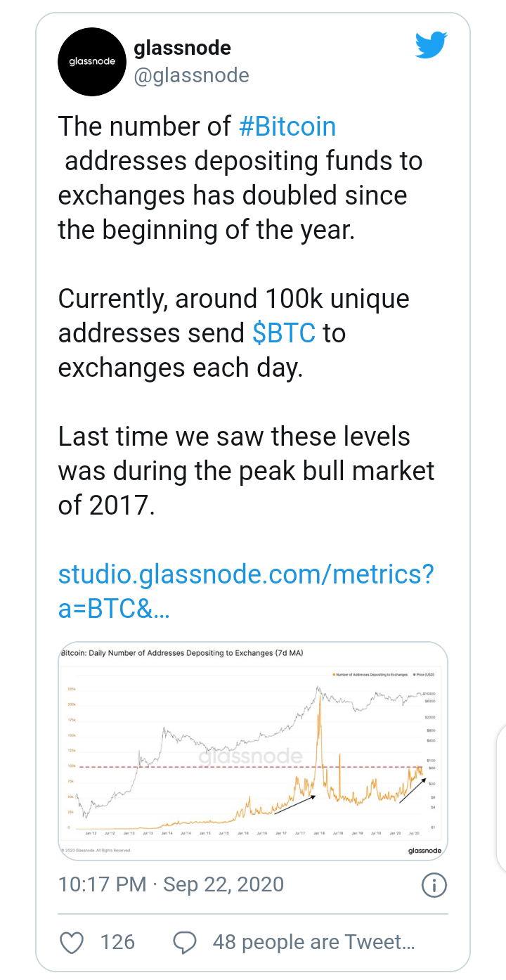Screen dimensions: 506x980
Task: Open the @glassnode handle
Action: 191,75
